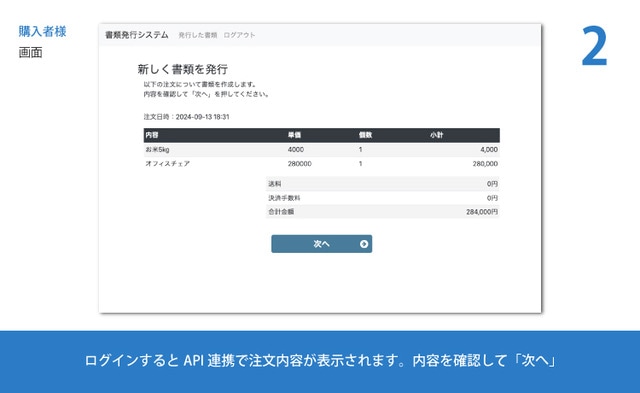Image resolution: width=640 pixels, height=393 pixels.
Task: Click the 280,000 subtotal cell
Action: tap(485, 164)
